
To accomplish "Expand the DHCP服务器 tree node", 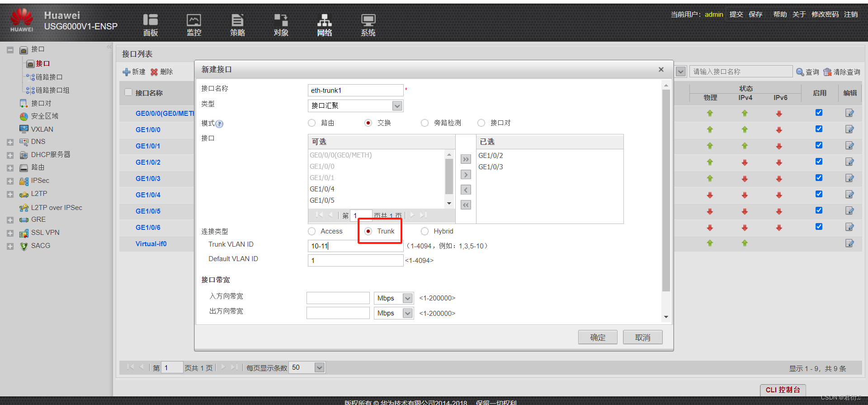I will 10,155.
